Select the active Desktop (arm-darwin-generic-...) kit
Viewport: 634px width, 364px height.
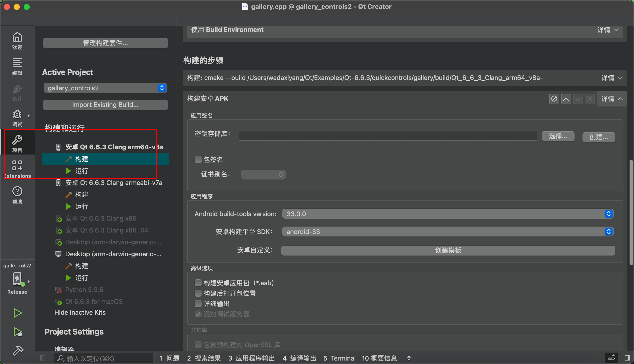tap(108, 254)
